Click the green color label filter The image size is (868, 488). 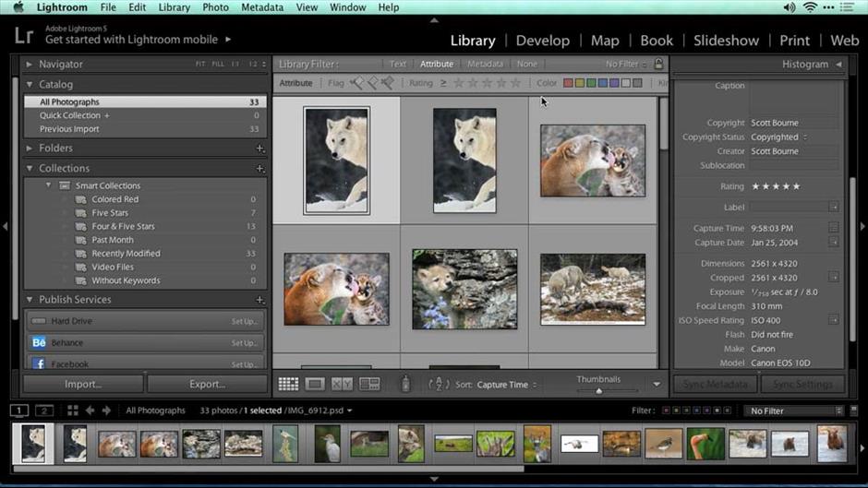tap(591, 83)
